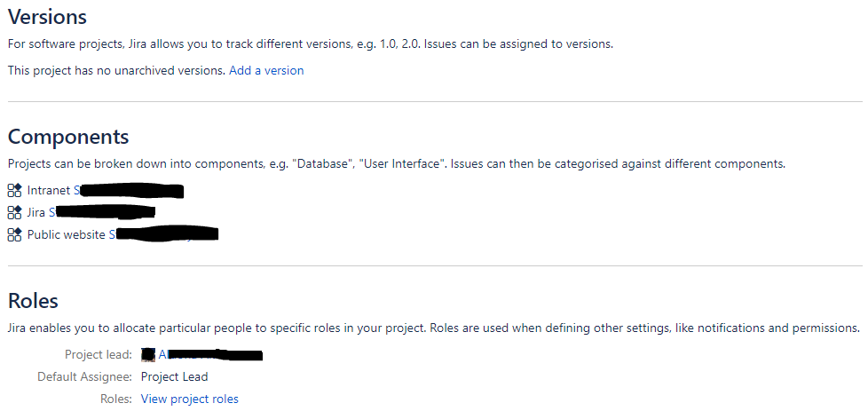Open the redacted project lead name link

pyautogui.click(x=210, y=354)
